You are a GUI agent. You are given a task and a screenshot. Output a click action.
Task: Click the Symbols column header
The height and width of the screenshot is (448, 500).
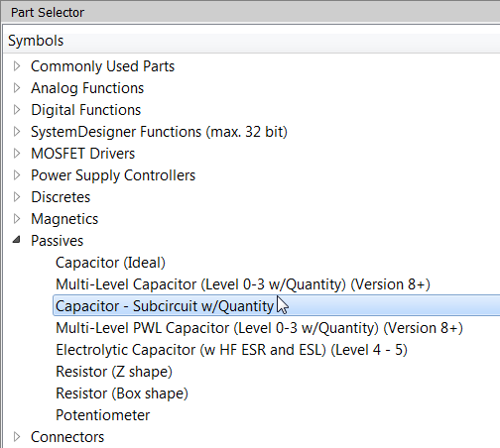pyautogui.click(x=251, y=41)
